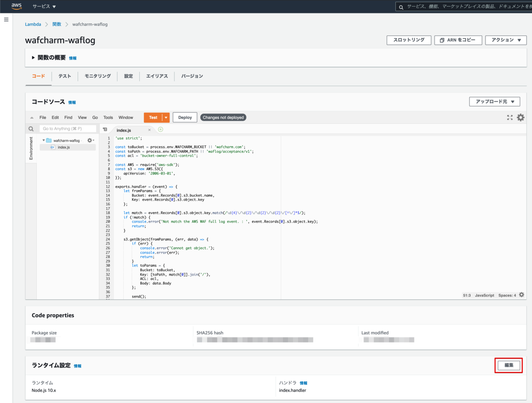Open editor preferences gear icon
The image size is (532, 403).
(x=520, y=118)
